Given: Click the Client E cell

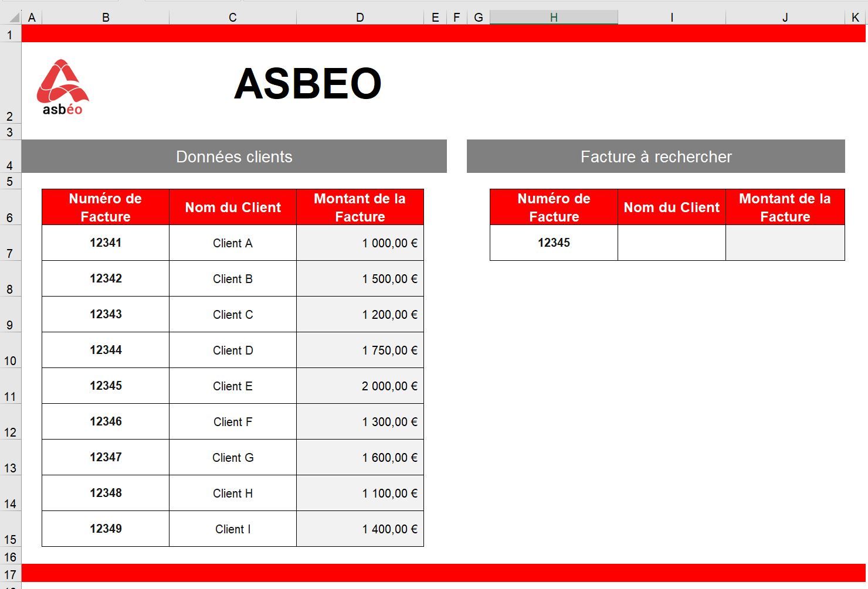Looking at the screenshot, I should [232, 386].
